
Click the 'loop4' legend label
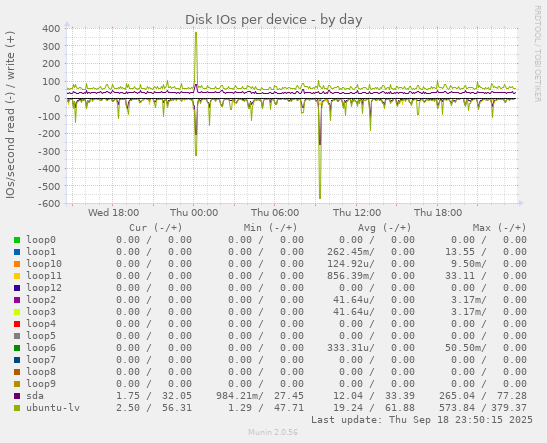(x=41, y=323)
